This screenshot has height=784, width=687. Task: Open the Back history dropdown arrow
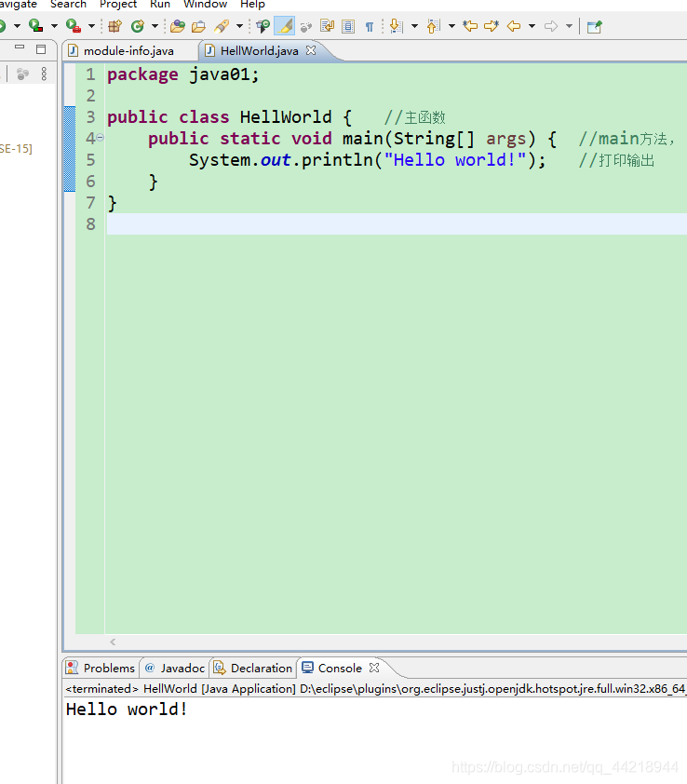click(x=532, y=26)
